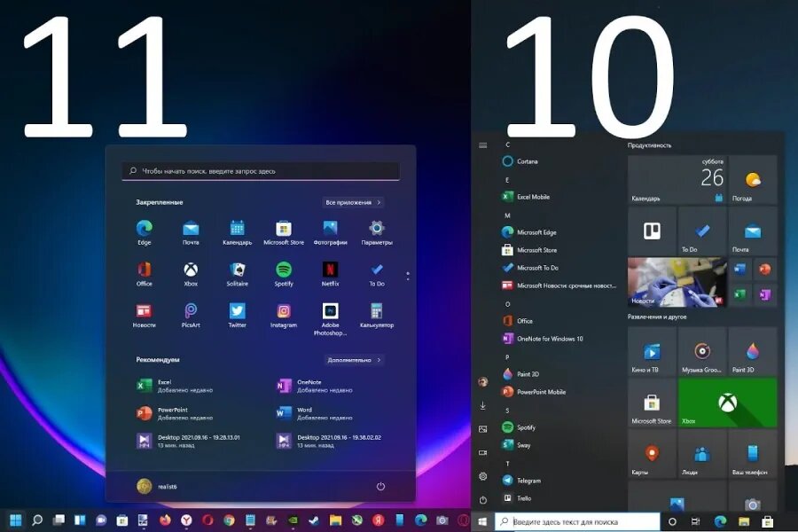Launch Microsoft Store from Windows 11 pinned apps
This screenshot has width=798, height=532.
pos(284,232)
